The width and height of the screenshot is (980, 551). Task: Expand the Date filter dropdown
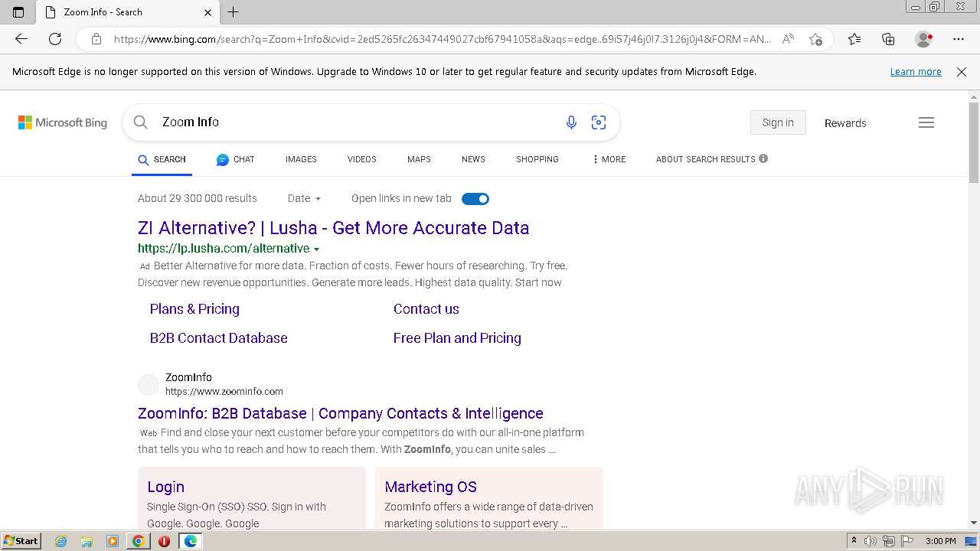click(x=304, y=198)
